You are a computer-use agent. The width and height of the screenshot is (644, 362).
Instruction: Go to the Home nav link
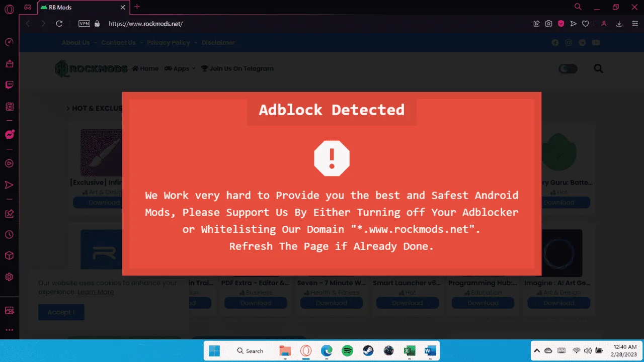(145, 69)
